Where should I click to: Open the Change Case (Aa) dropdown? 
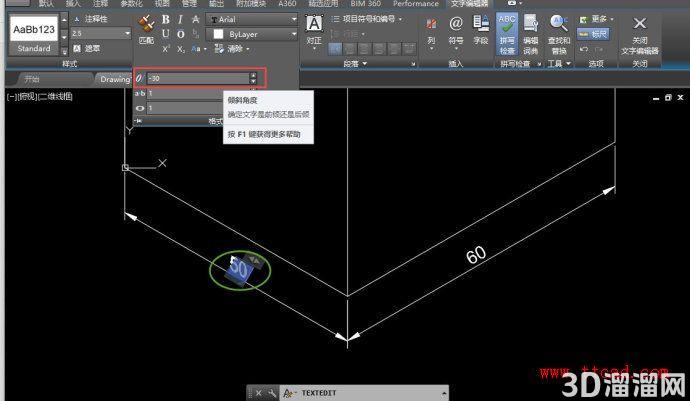[x=199, y=49]
